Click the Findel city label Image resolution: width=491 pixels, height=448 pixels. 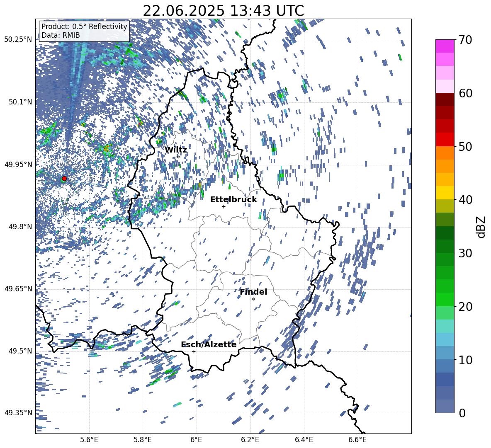tap(253, 292)
